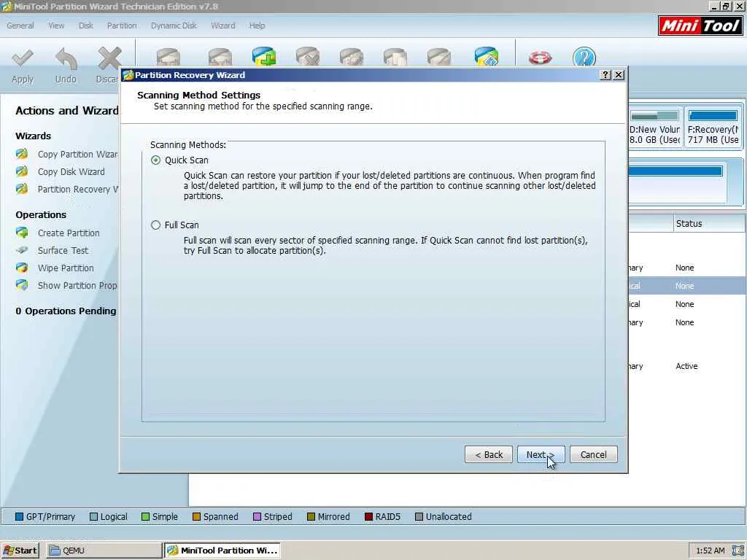Click the Striped legend color square

point(257,517)
